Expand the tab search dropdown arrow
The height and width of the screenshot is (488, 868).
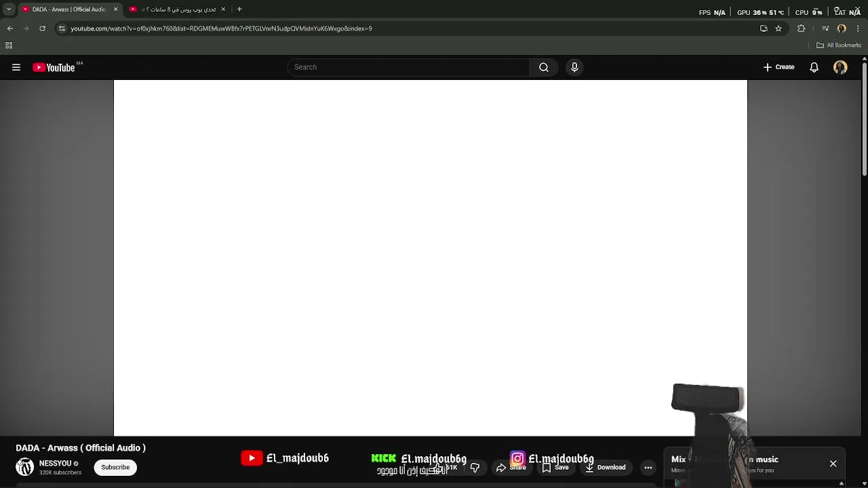9,9
